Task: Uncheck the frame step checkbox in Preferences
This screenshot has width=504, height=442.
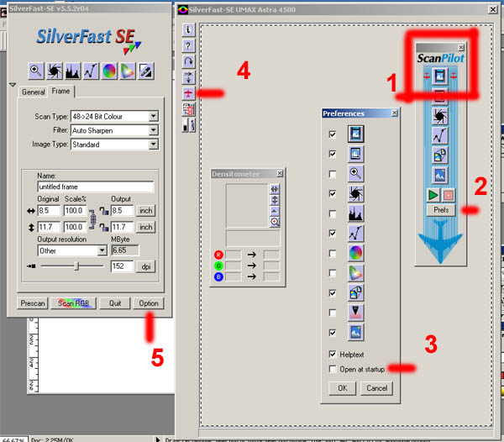Action: tap(333, 154)
